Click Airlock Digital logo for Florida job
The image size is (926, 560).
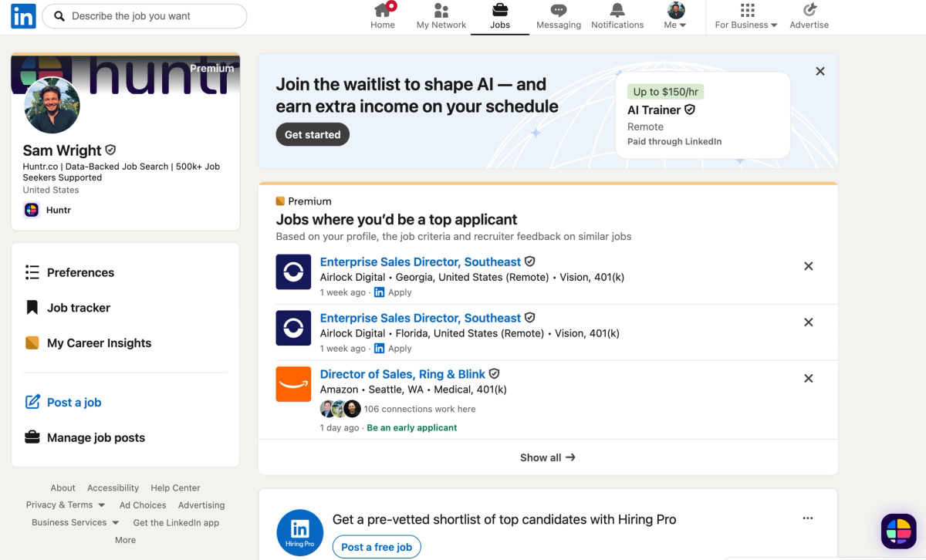(293, 329)
